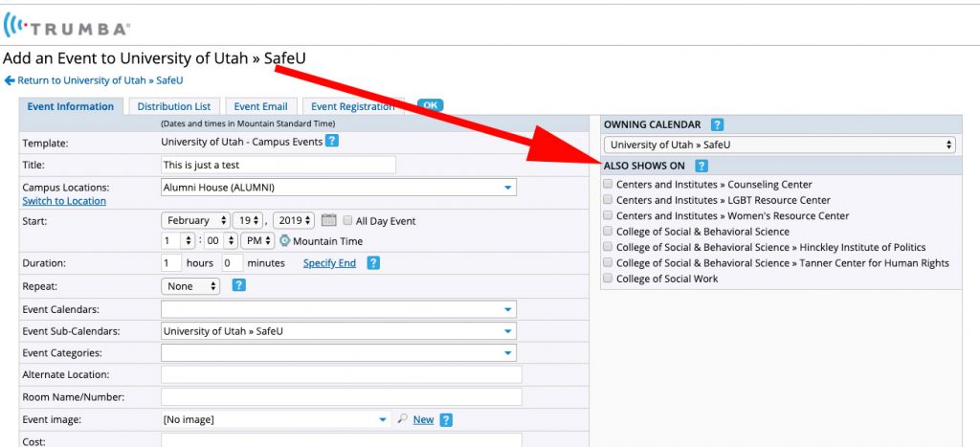This screenshot has width=980, height=447.
Task: Click the New image link
Action: coord(423,419)
